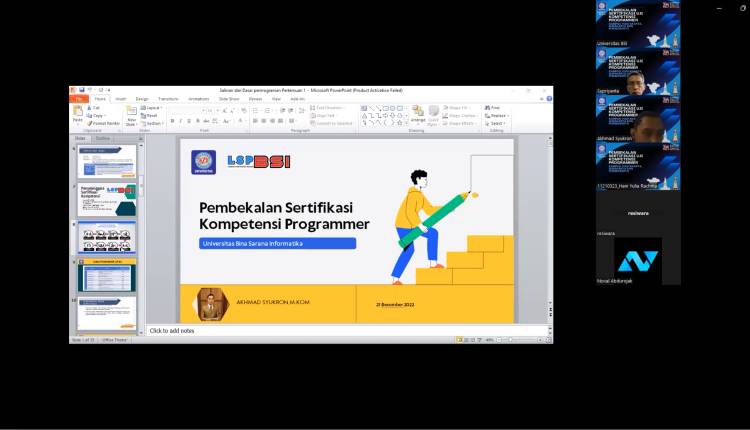Viewport: 750px width, 430px height.
Task: Toggle strikethrough formatting
Action: (x=206, y=121)
